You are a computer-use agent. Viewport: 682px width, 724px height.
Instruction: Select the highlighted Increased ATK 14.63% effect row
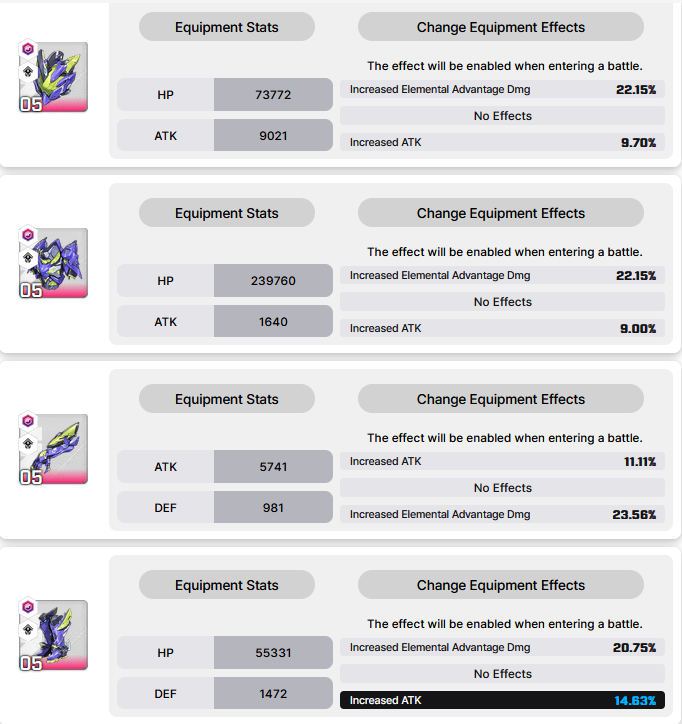502,700
